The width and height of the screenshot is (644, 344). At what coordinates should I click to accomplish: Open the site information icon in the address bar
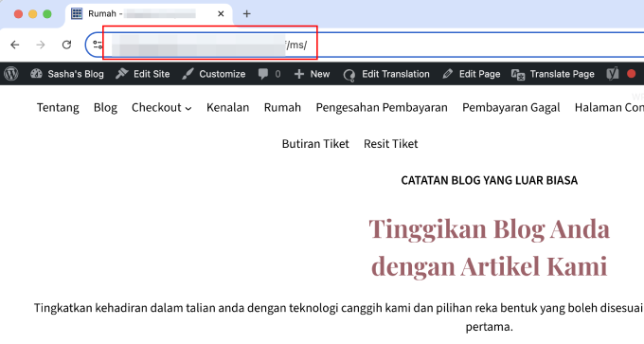(98, 45)
